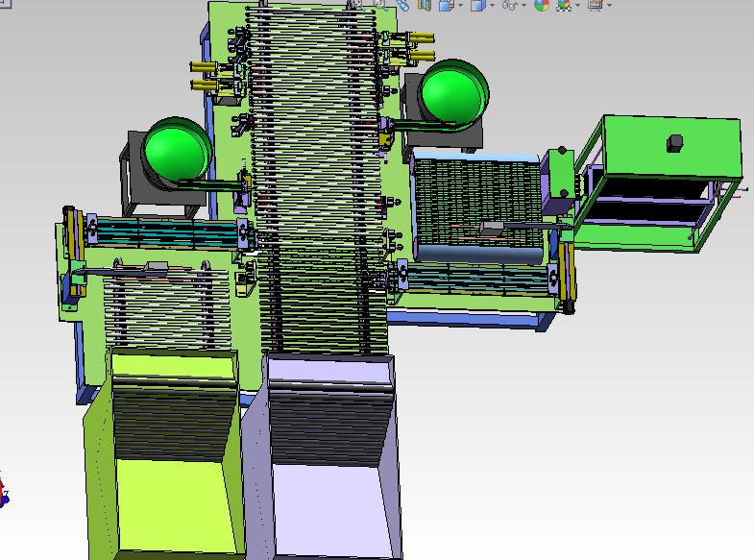Select the small gray box on green cabinet
This screenshot has height=560, width=754.
coord(676,142)
